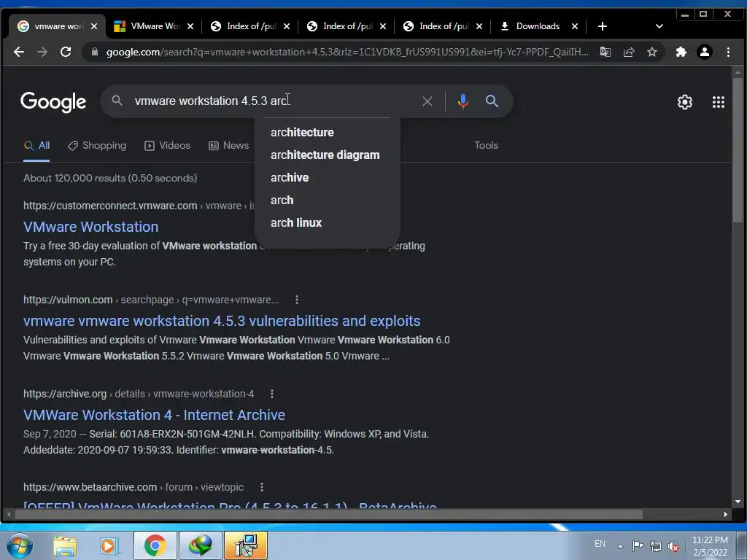Viewport: 747px width, 560px height.
Task: Start voice search with microphone
Action: 462,101
